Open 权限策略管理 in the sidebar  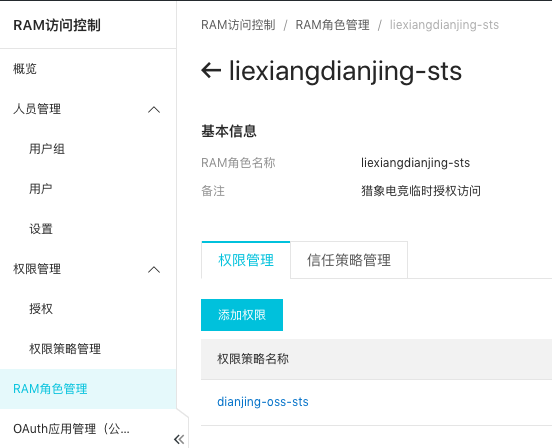click(x=65, y=349)
